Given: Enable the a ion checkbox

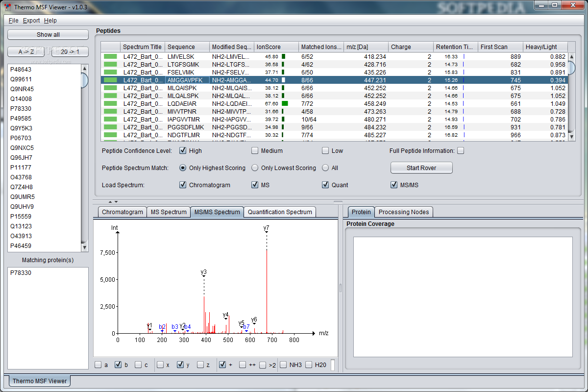Looking at the screenshot, I should pos(98,365).
